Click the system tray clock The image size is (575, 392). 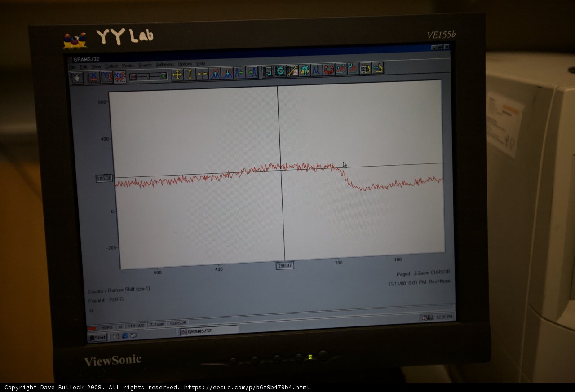click(444, 317)
